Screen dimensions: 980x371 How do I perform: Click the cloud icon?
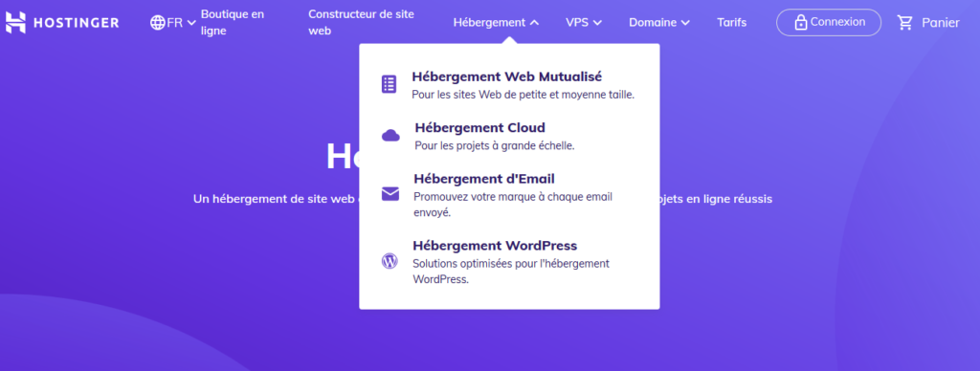tap(390, 136)
